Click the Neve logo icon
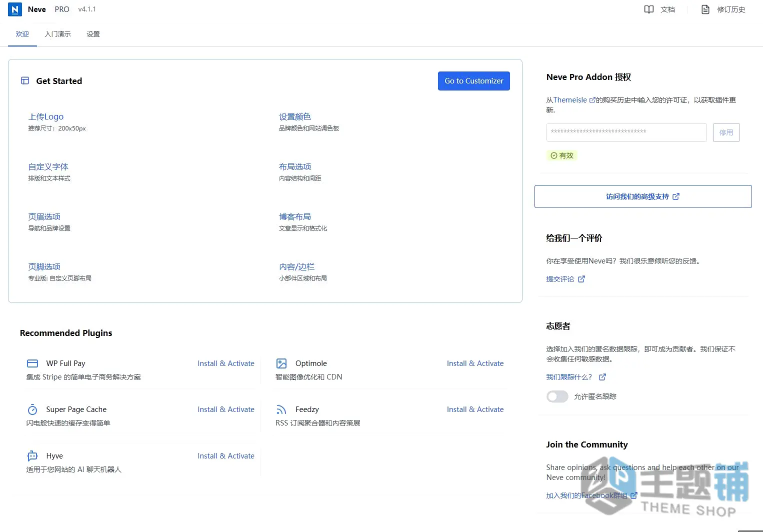 tap(15, 9)
